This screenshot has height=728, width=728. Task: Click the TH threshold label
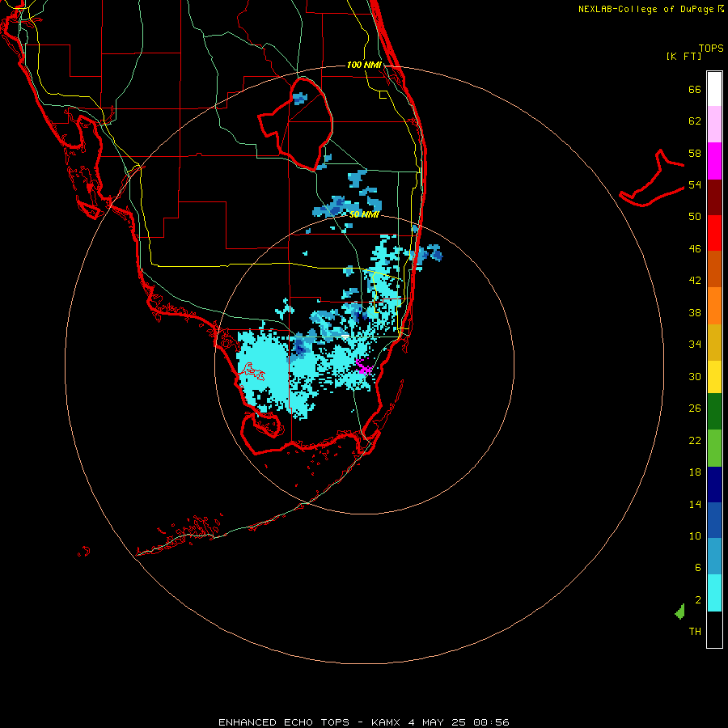695,632
